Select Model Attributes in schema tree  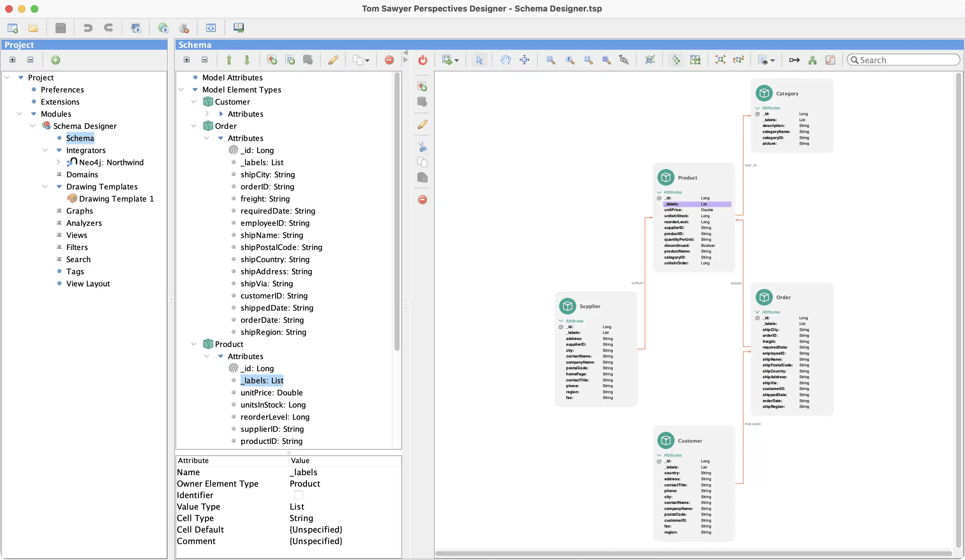pos(232,77)
